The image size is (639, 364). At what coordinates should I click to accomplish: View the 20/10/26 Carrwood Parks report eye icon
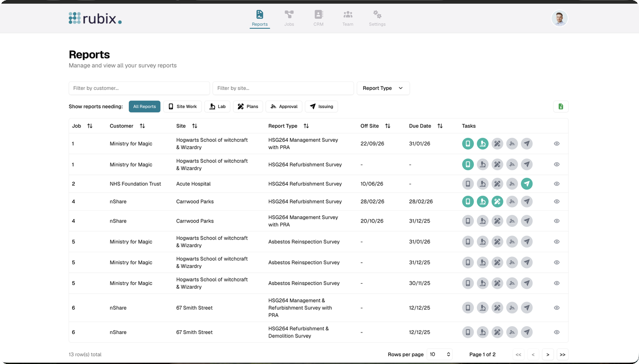pyautogui.click(x=557, y=221)
